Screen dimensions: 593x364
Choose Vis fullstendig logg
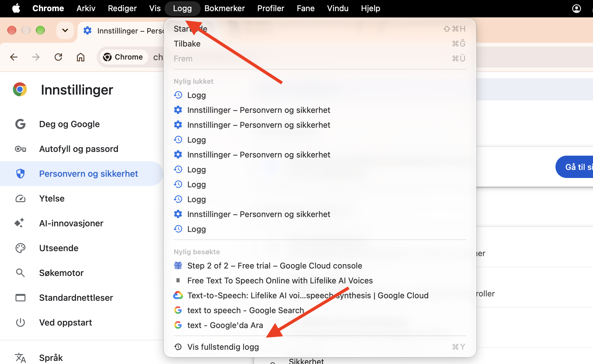(320, 347)
